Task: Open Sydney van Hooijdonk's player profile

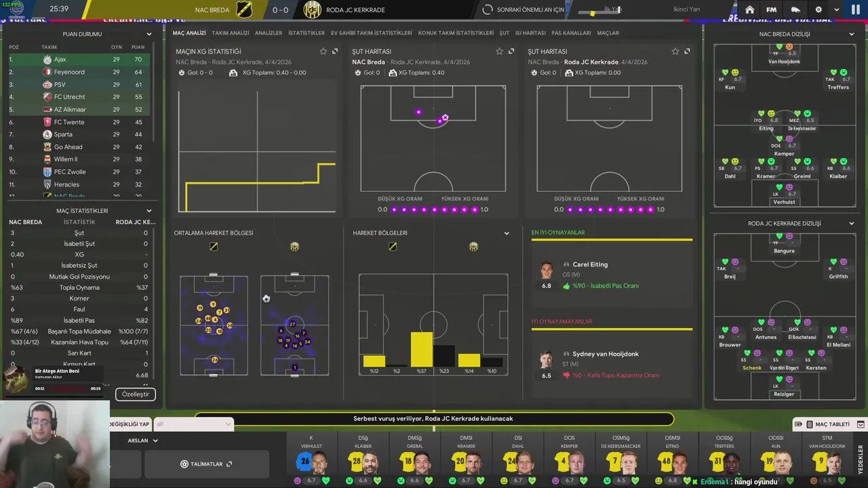Action: coord(606,354)
